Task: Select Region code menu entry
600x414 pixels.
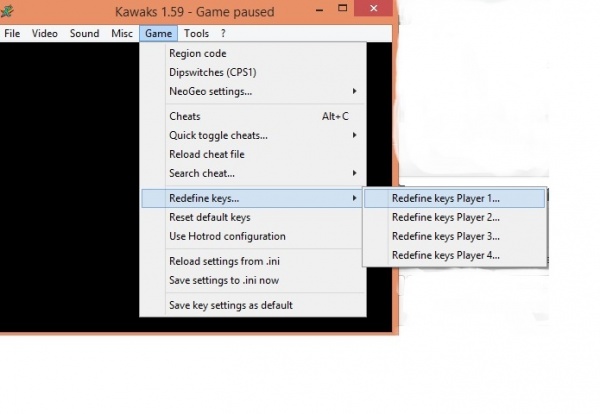Action: pyautogui.click(x=253, y=54)
